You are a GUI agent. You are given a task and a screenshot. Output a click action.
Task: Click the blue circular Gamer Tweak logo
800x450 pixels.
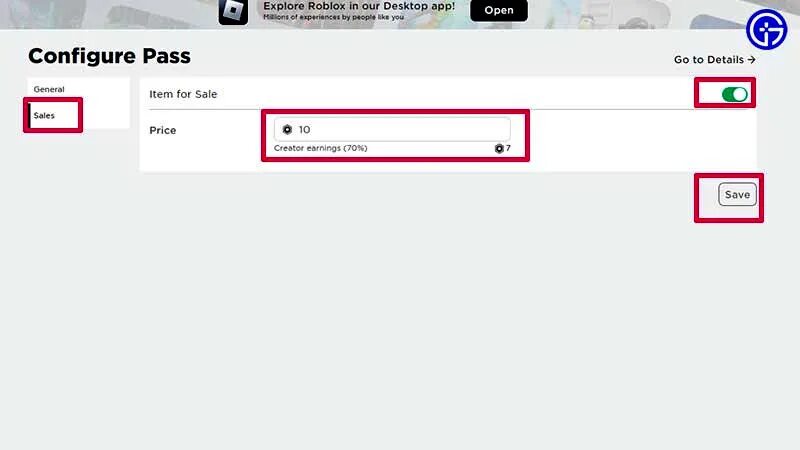[x=766, y=30]
